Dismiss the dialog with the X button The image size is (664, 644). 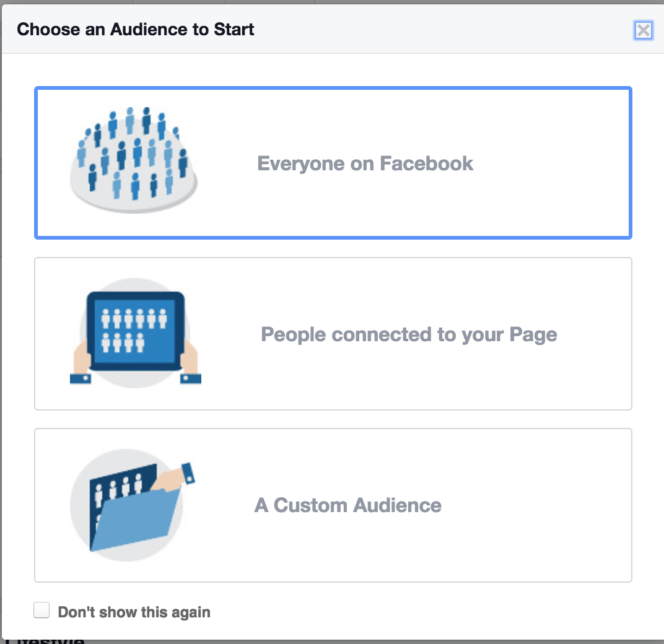click(643, 30)
